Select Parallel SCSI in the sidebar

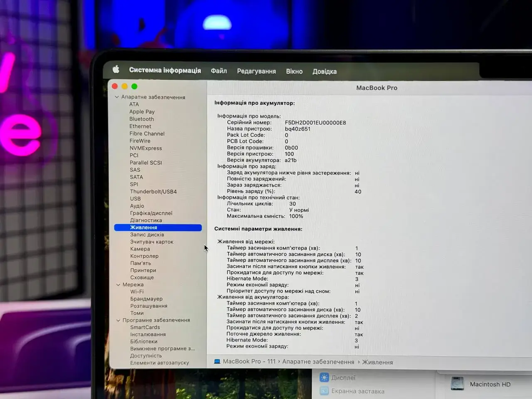pyautogui.click(x=145, y=163)
